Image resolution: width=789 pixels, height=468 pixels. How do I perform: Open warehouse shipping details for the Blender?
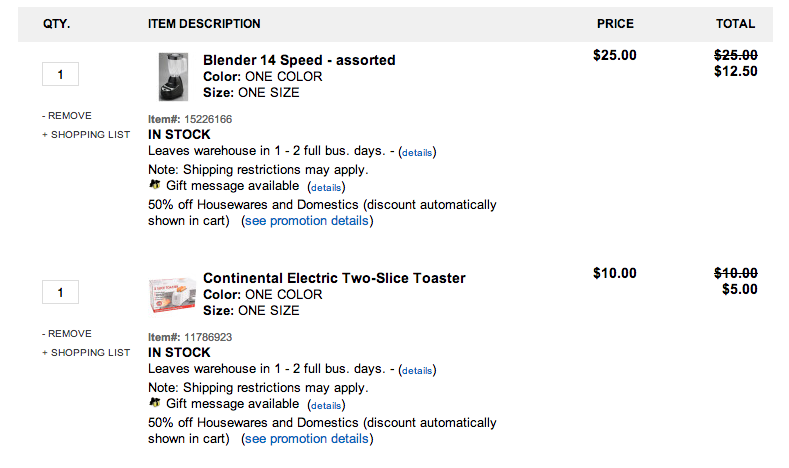(x=417, y=152)
